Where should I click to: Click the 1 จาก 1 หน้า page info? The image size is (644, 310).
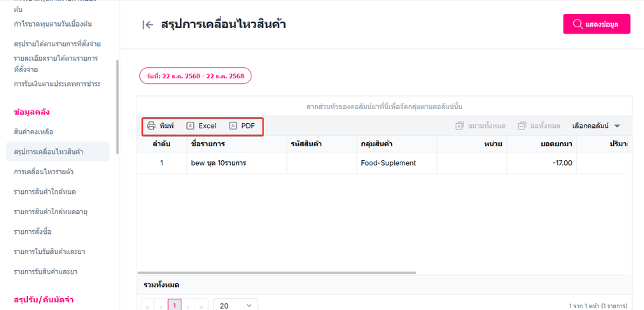pyautogui.click(x=598, y=306)
